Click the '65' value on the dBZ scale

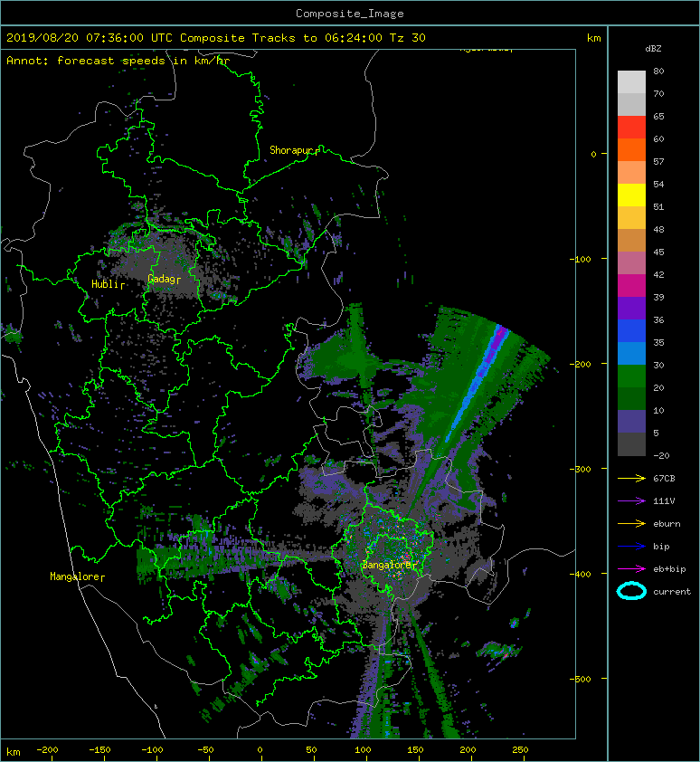coord(658,116)
